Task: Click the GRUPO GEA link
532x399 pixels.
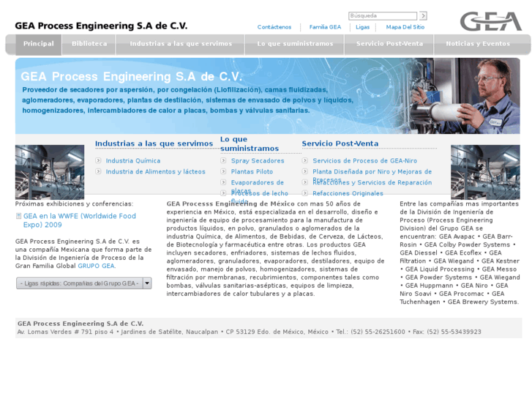Action: (97, 266)
